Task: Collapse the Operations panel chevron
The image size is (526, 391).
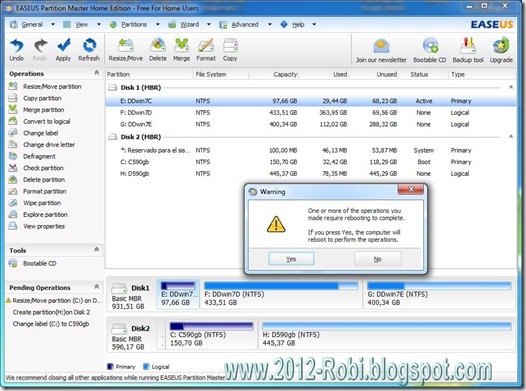Action: pos(97,73)
